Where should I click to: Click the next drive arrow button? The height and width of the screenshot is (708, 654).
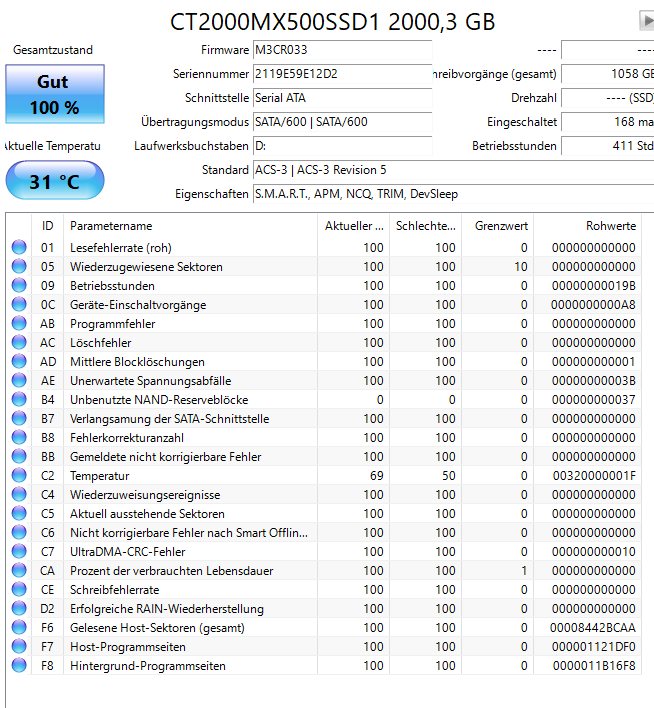coord(647,21)
